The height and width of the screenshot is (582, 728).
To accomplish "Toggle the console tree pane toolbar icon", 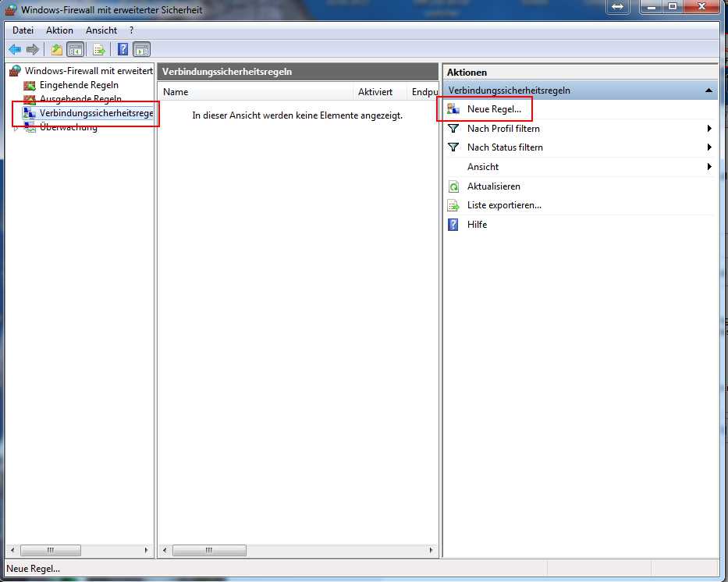I will (x=75, y=49).
